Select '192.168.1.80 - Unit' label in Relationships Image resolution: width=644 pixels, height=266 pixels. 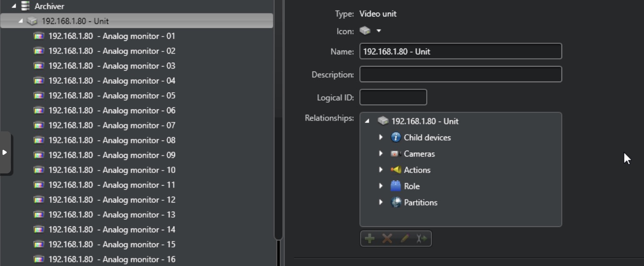[425, 121]
